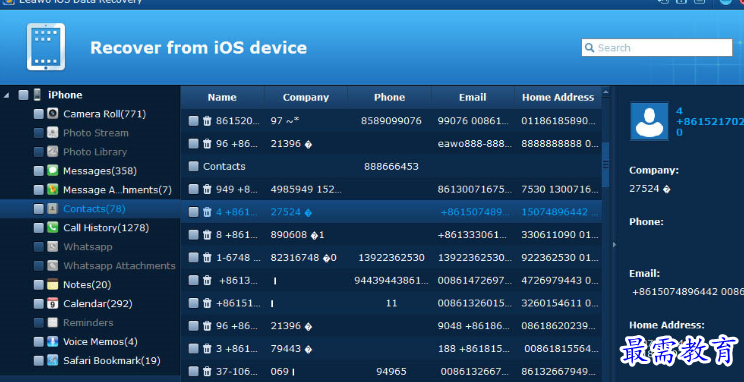Click the magnifier icon in search box
Image resolution: width=744 pixels, height=382 pixels.
pyautogui.click(x=589, y=47)
